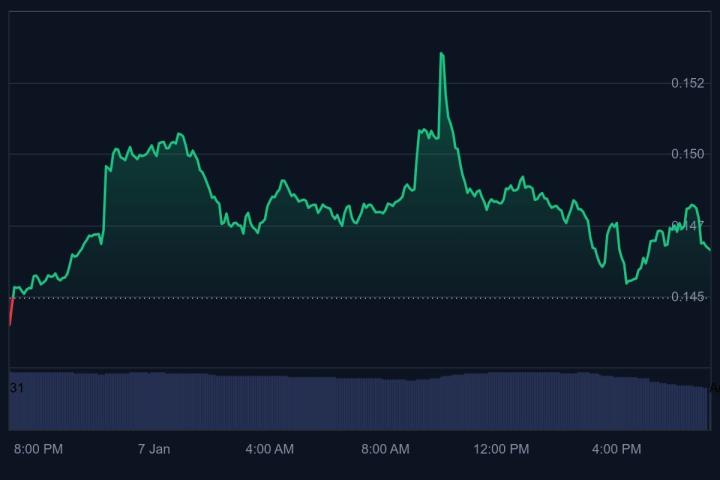
Task: Click the volume bars below 12:00 PM
Action: coord(501,401)
